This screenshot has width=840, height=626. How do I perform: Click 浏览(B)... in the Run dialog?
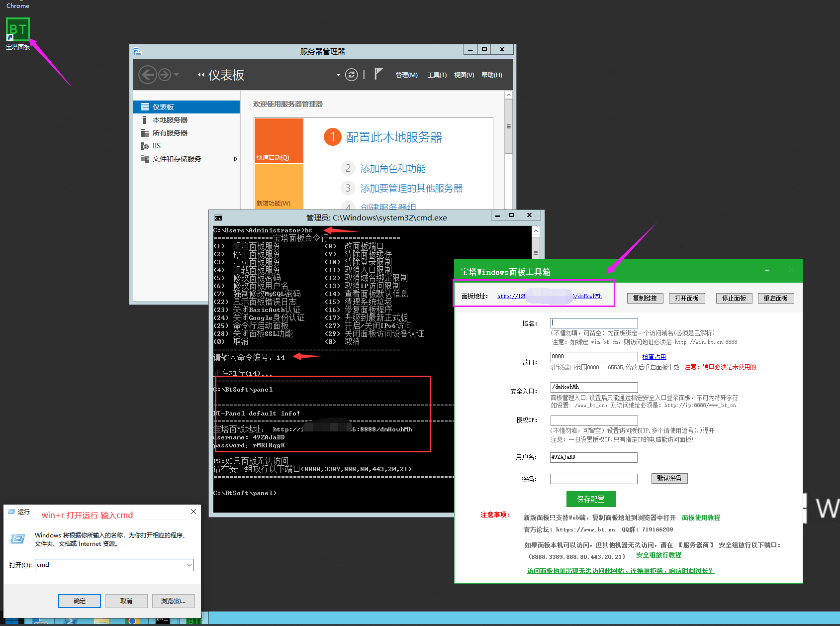pyautogui.click(x=173, y=601)
